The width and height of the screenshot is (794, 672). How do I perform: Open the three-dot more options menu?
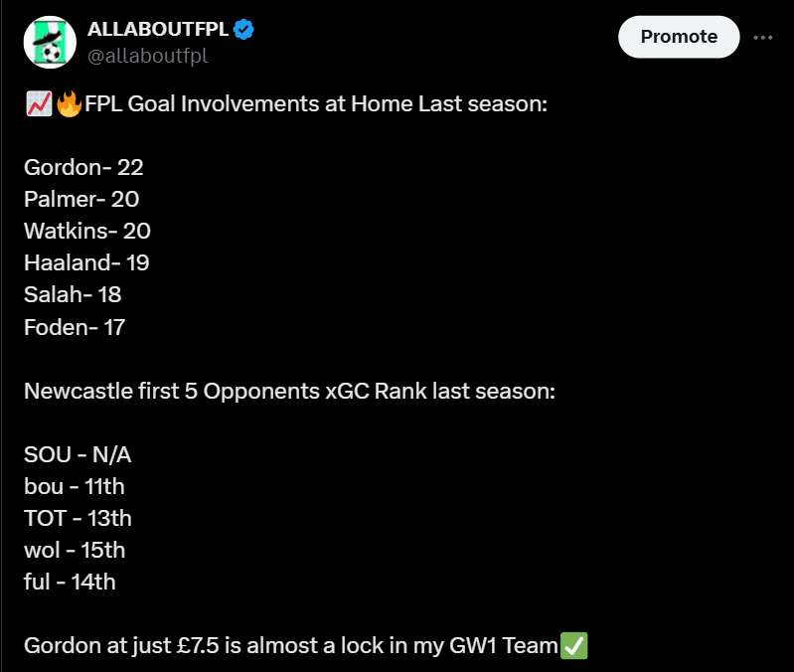[762, 37]
